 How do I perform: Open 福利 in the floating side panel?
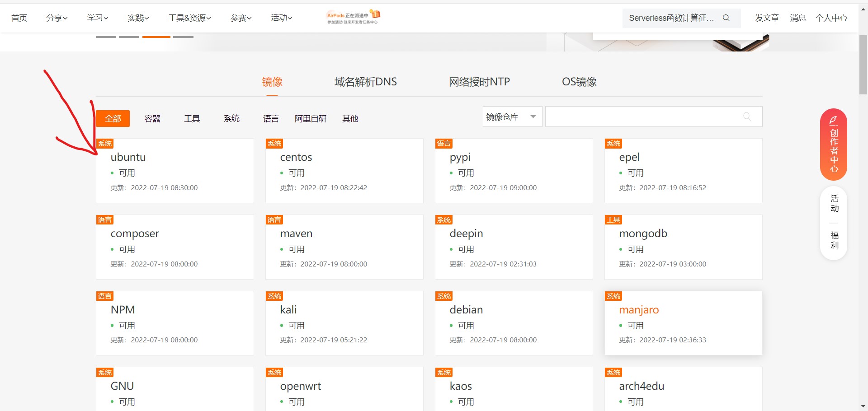tap(834, 240)
